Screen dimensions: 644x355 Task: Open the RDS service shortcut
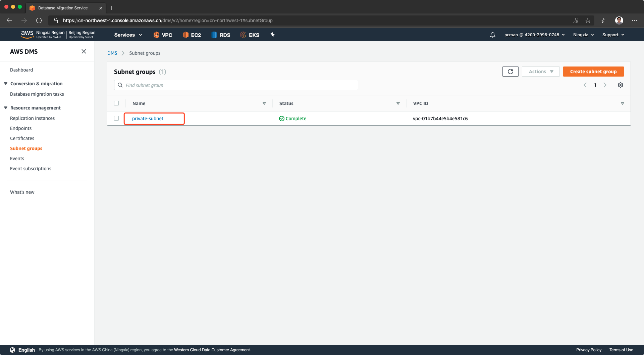click(221, 35)
